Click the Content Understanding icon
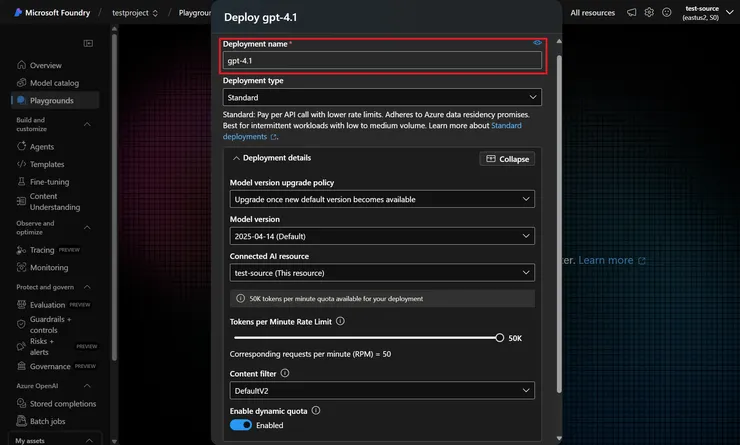The image size is (740, 445). [x=21, y=202]
